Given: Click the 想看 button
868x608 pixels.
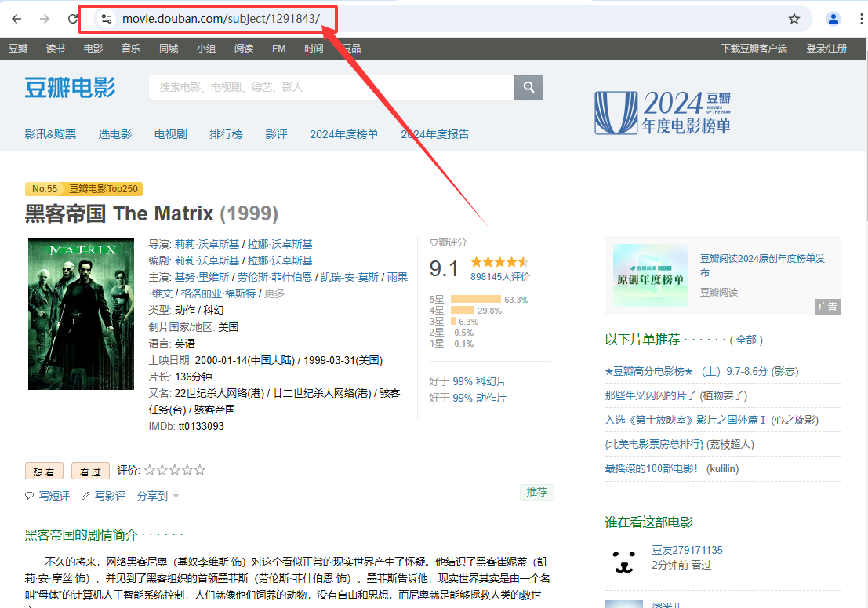Looking at the screenshot, I should click(44, 471).
